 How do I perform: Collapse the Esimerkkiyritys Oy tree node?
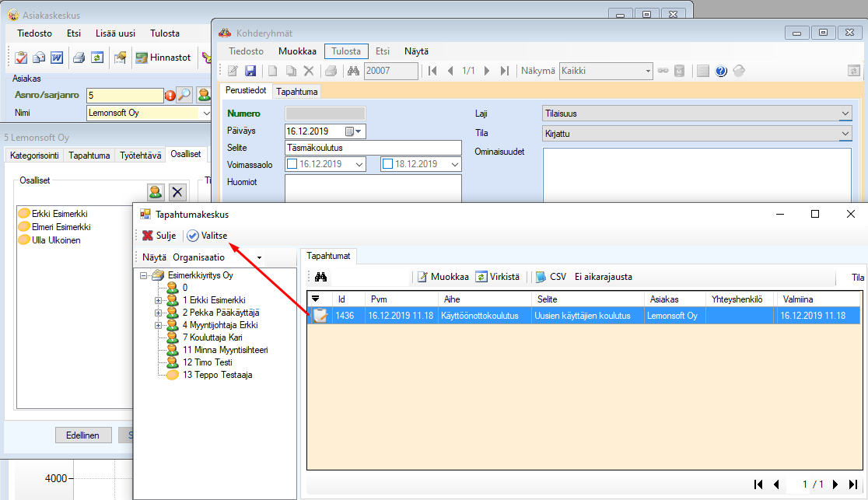tap(143, 275)
